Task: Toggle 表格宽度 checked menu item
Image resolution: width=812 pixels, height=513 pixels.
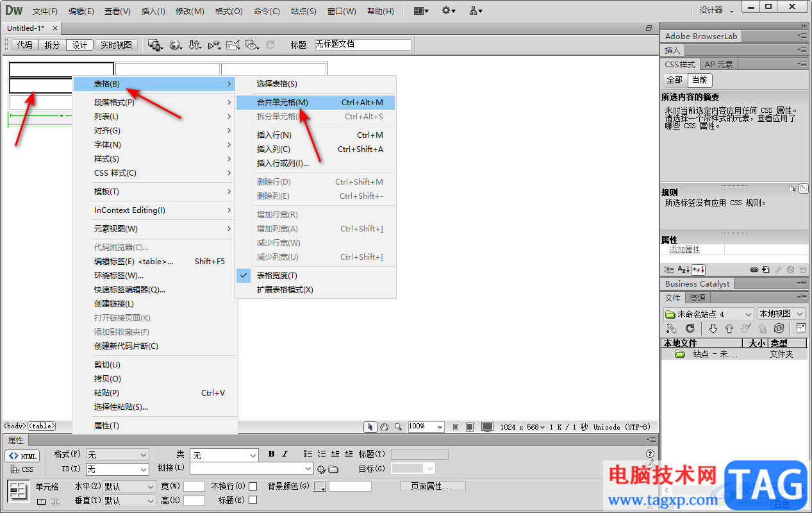Action: tap(315, 275)
